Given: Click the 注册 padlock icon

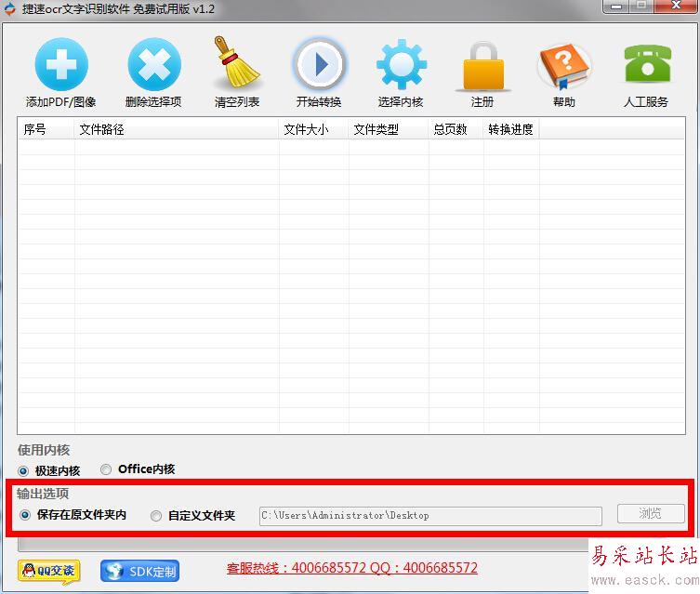Looking at the screenshot, I should pos(483,66).
